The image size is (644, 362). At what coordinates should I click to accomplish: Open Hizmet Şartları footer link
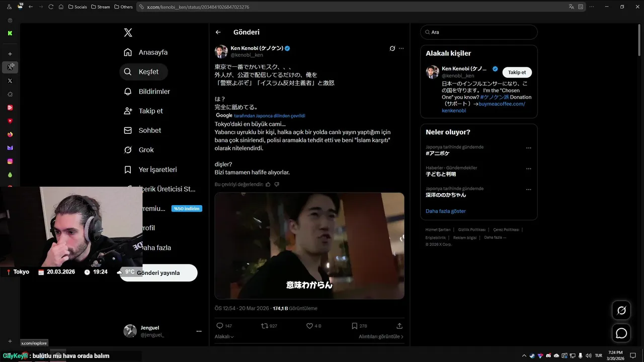tap(438, 230)
